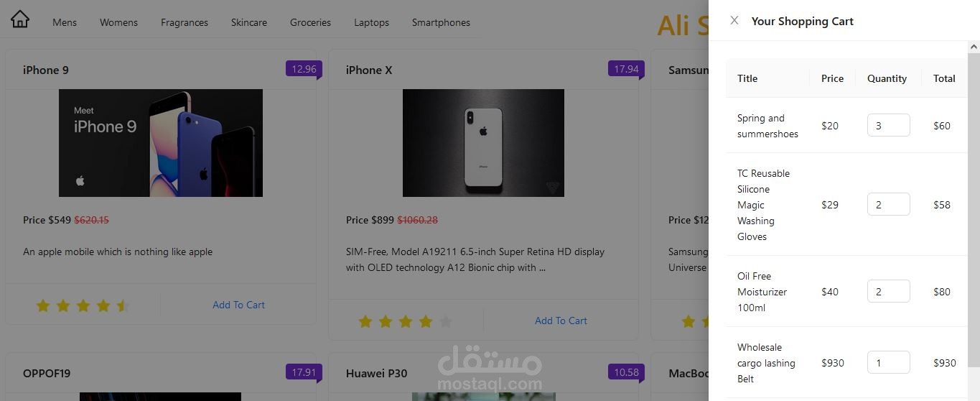
Task: Add iPhone X to cart
Action: pos(561,321)
